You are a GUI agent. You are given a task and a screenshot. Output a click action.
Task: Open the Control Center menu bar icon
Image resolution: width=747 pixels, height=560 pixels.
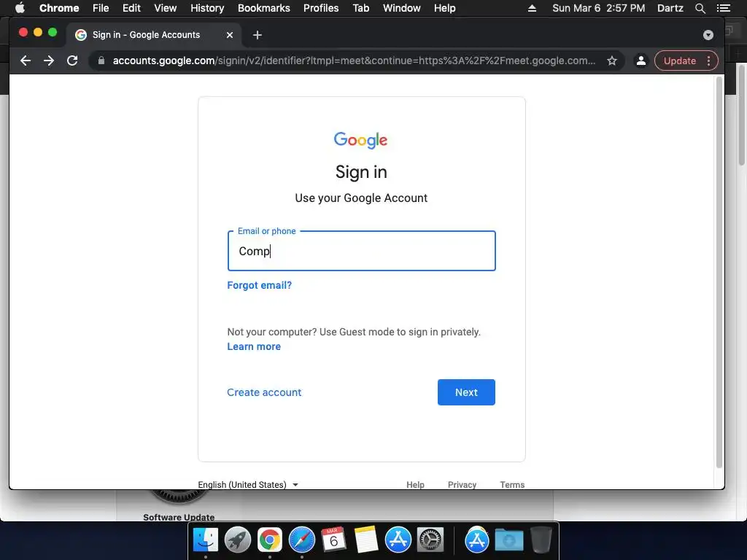coord(723,8)
